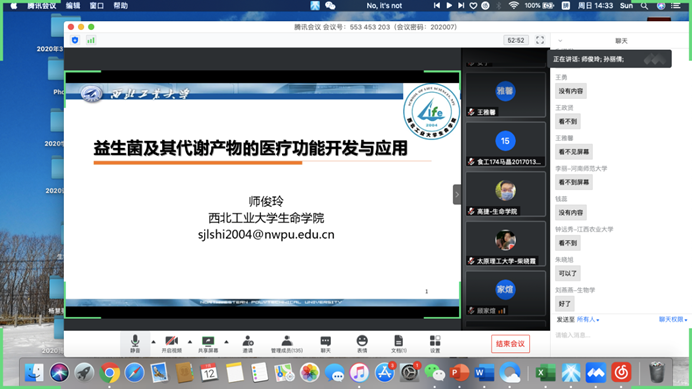The image size is (692, 389).
Task: Click the red 结束会议 button
Action: [510, 344]
